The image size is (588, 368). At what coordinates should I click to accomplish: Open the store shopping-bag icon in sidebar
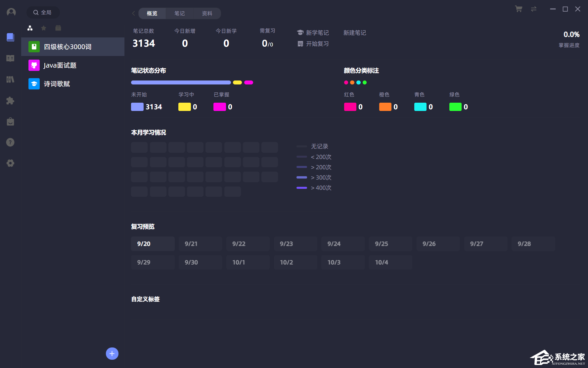coord(10,122)
